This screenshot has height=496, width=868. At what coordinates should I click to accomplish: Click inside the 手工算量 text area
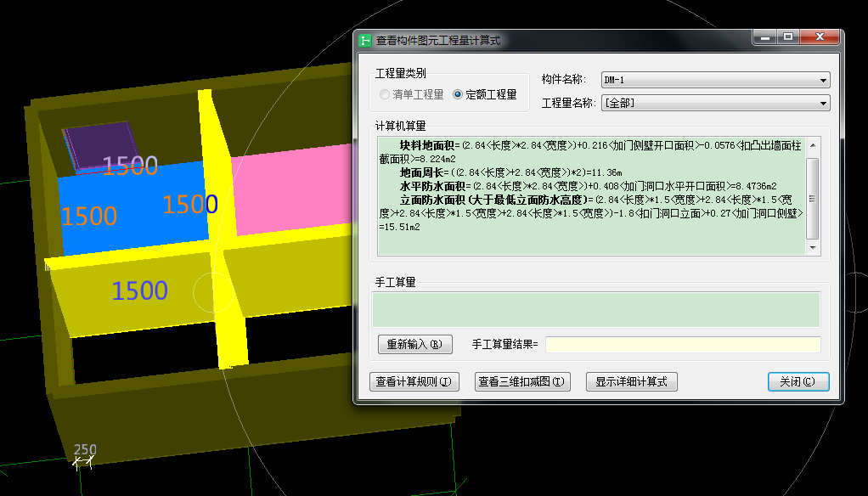(596, 310)
